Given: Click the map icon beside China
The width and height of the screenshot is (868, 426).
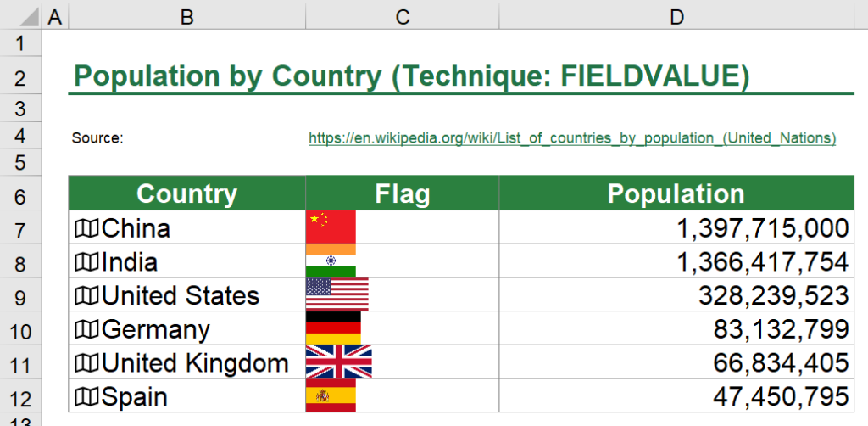Looking at the screenshot, I should (x=86, y=228).
